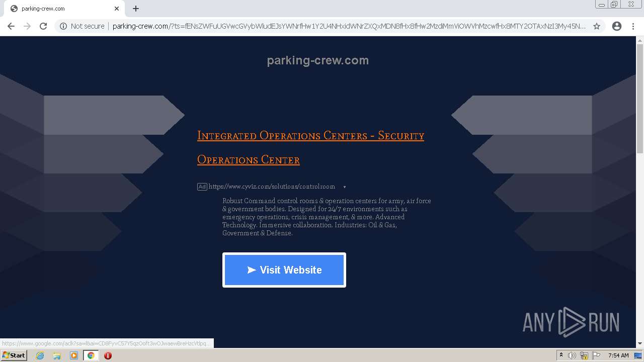
Task: Switch to Chrome in taskbar
Action: click(x=91, y=355)
